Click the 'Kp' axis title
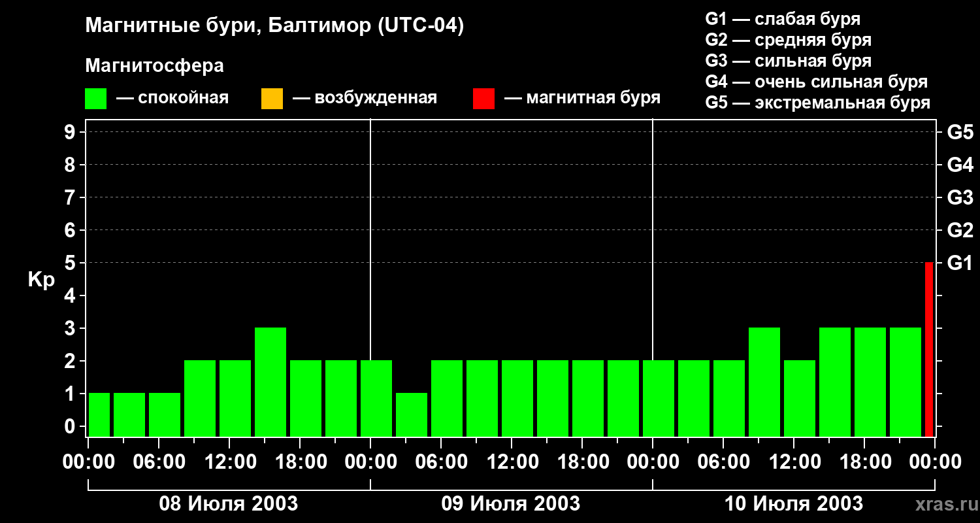 (x=41, y=280)
